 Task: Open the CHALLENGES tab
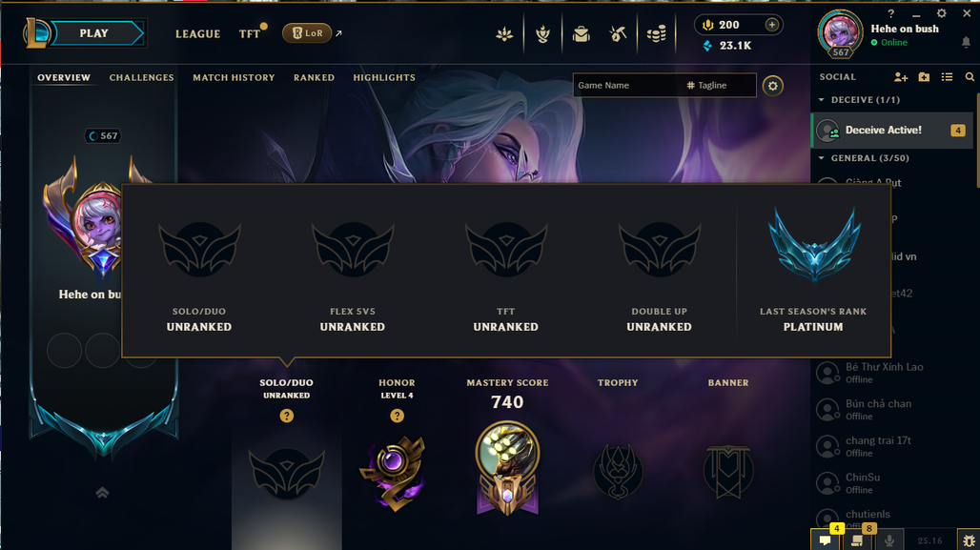[142, 77]
